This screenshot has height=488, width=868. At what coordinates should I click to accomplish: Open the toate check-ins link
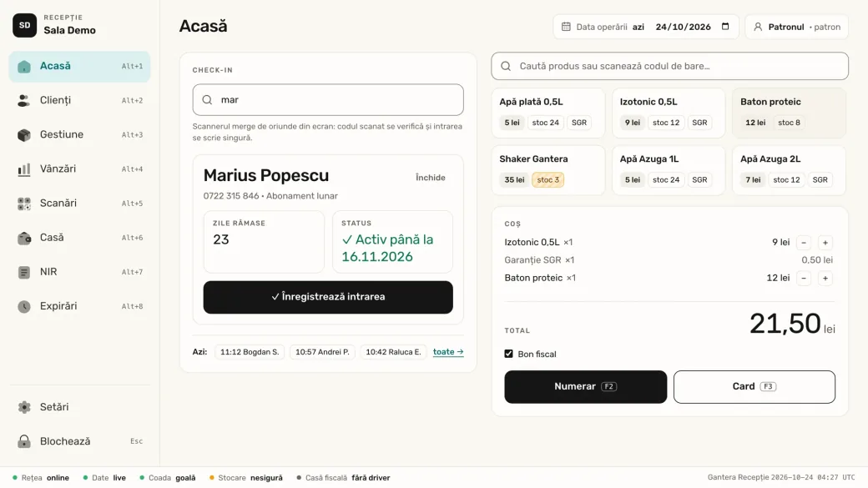448,352
